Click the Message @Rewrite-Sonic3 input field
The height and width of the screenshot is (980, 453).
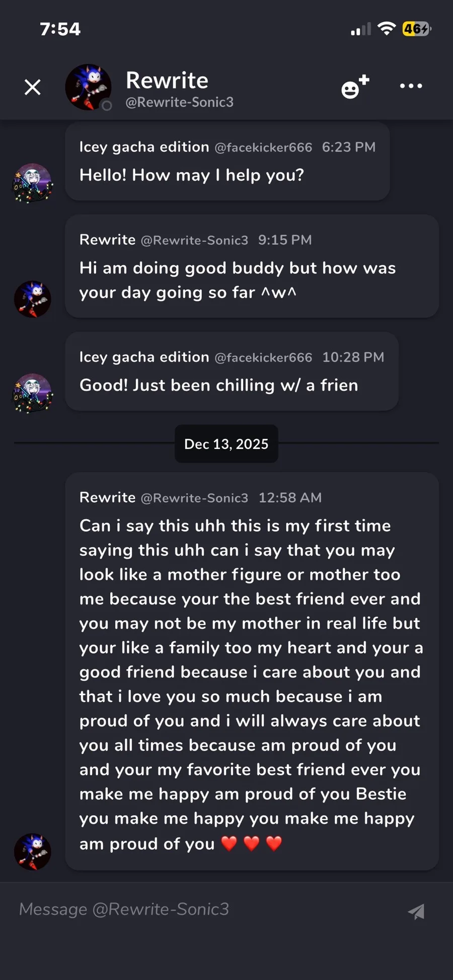(x=201, y=909)
